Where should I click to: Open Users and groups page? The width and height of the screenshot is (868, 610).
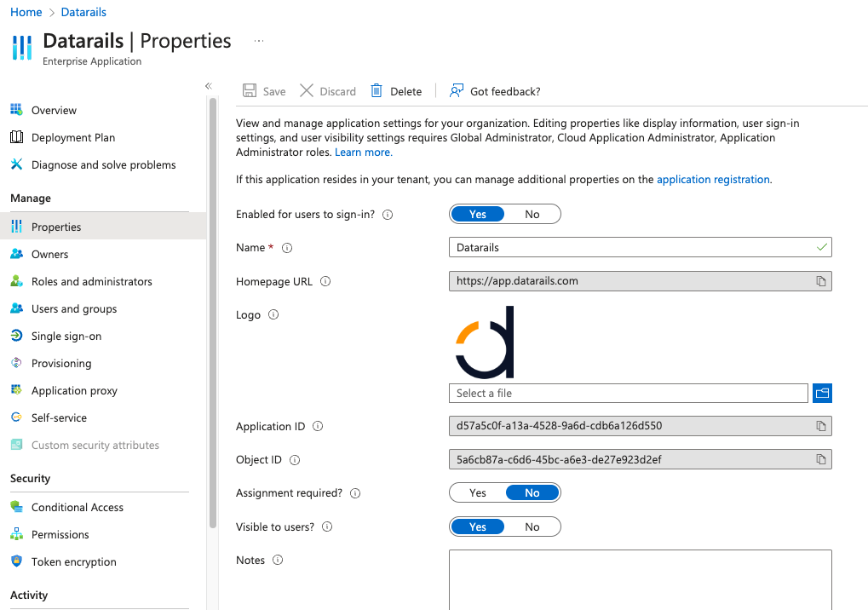click(74, 308)
